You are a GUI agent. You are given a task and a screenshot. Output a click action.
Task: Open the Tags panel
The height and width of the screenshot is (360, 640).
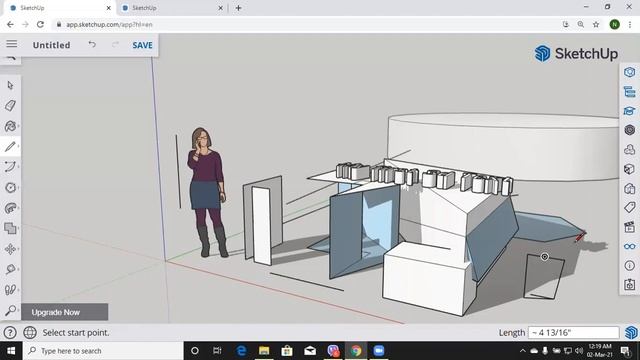pyautogui.click(x=629, y=207)
